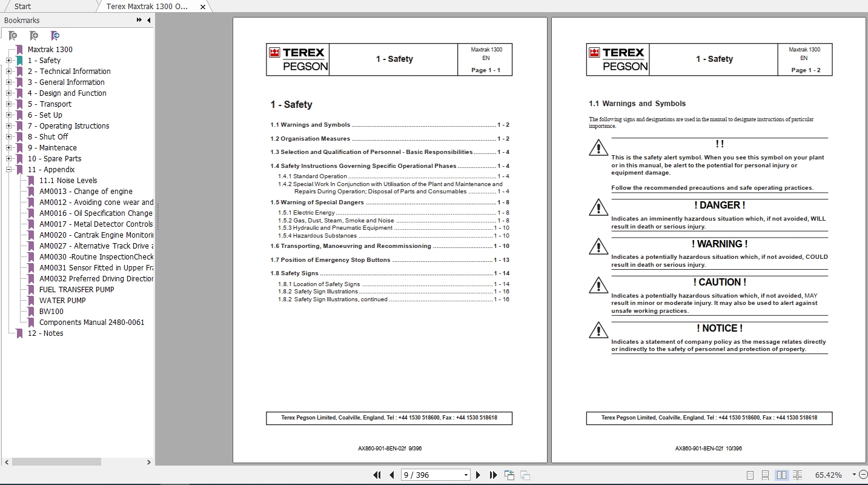
Task: Click the double-arrow expand icon in the Bookmarks header
Action: (139, 20)
